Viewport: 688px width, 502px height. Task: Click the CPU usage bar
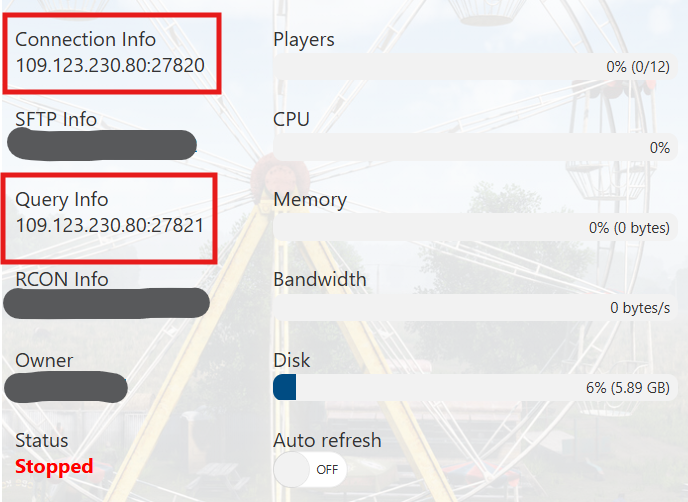(475, 147)
